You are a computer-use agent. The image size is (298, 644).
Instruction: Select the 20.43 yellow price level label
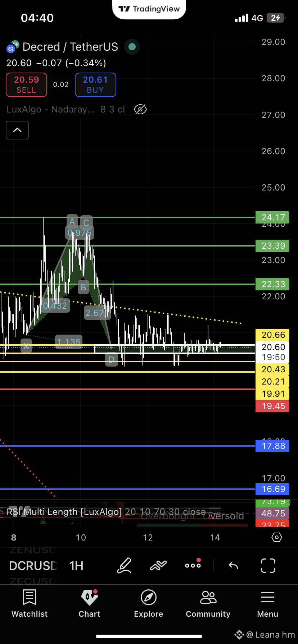point(272,369)
